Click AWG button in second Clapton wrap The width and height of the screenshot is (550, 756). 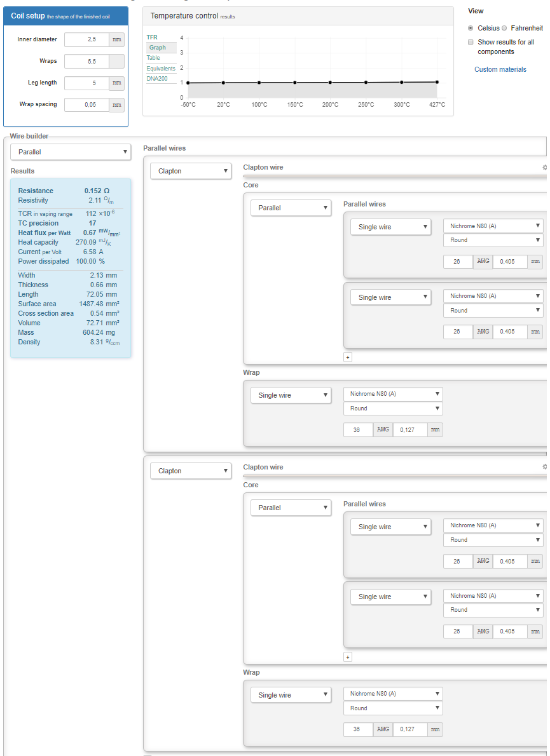(383, 729)
